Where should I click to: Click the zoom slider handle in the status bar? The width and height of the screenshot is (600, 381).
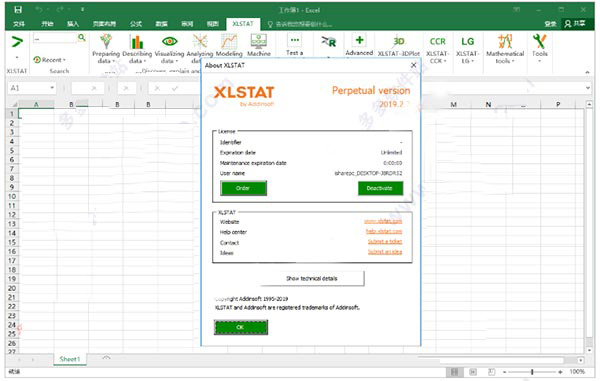click(532, 372)
